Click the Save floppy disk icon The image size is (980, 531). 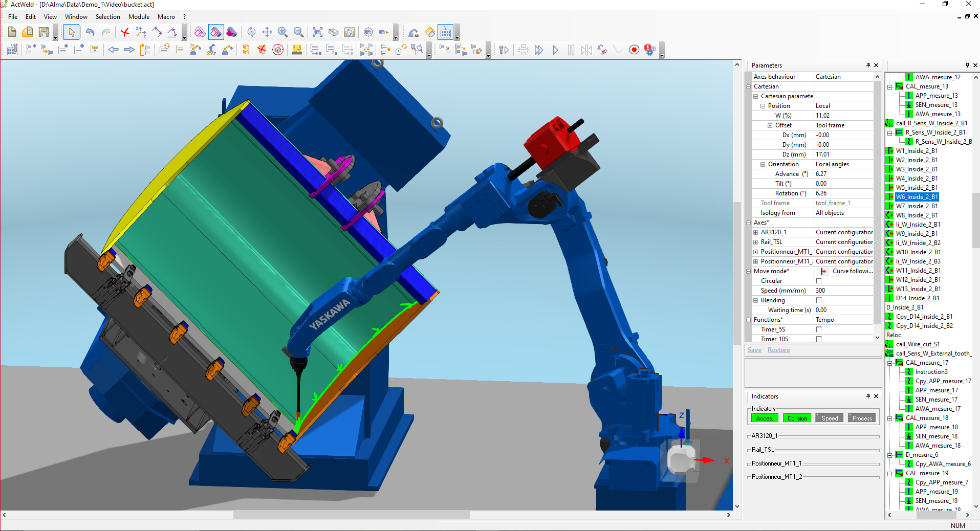[x=43, y=32]
